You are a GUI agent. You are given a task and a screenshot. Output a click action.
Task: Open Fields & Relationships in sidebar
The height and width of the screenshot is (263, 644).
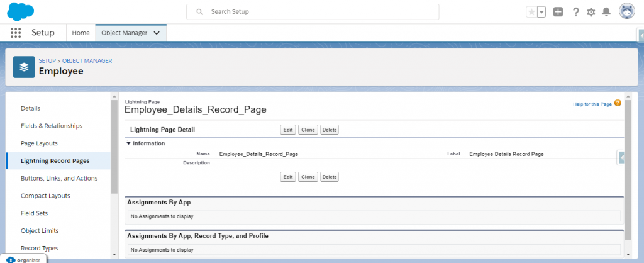pyautogui.click(x=52, y=126)
